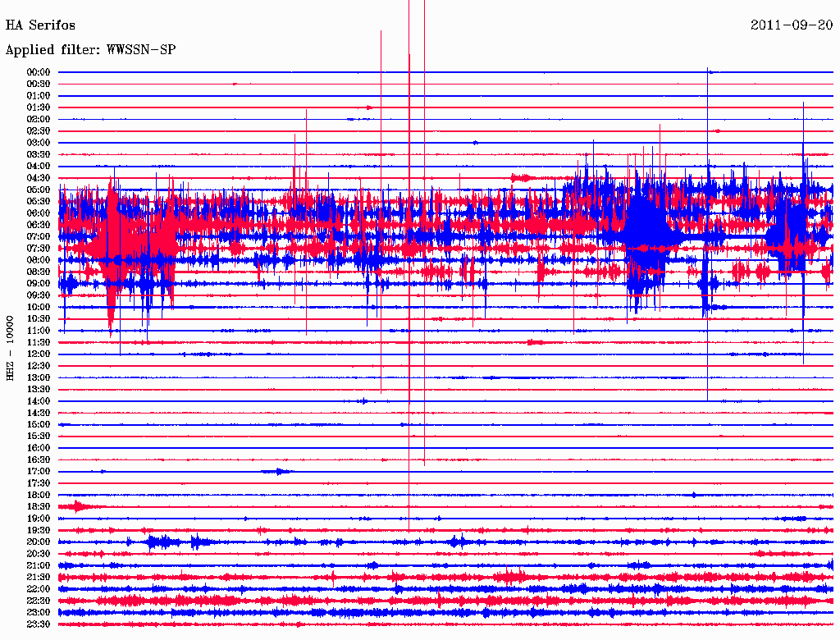The image size is (840, 640).
Task: Select the 23:00 time label
Action: [x=39, y=613]
